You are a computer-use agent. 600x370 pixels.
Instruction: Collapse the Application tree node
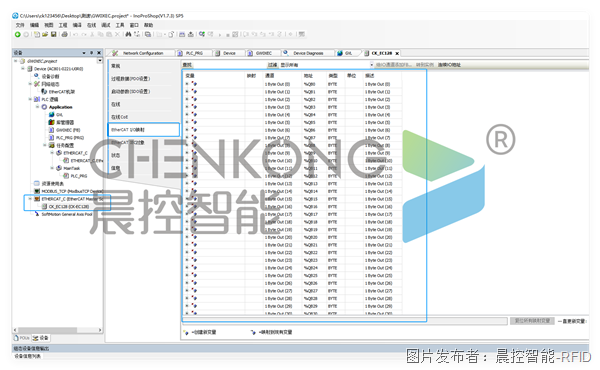click(x=38, y=107)
